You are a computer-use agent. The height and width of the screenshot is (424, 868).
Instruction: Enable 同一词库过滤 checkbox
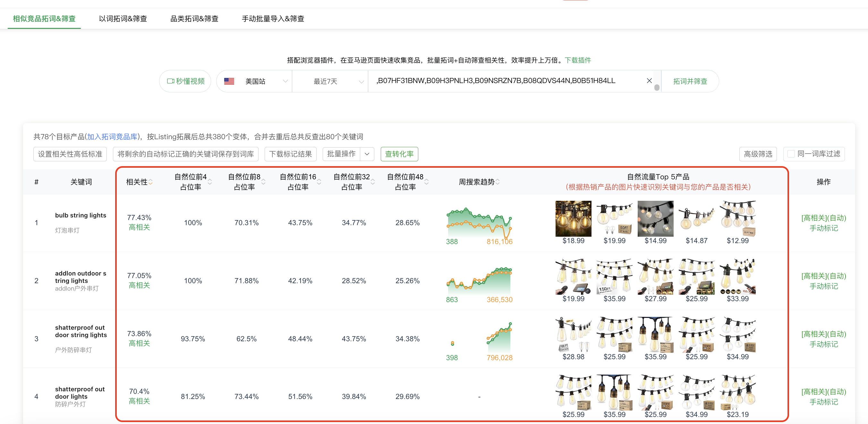pyautogui.click(x=791, y=154)
